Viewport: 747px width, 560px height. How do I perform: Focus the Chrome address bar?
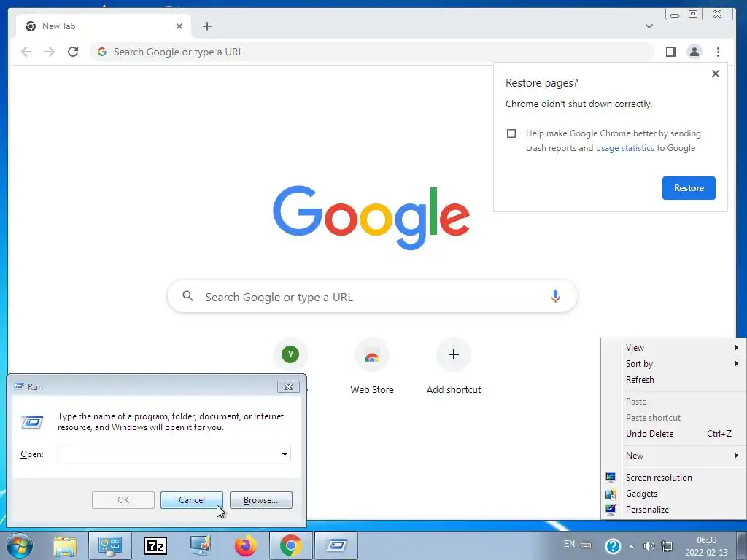pos(371,52)
